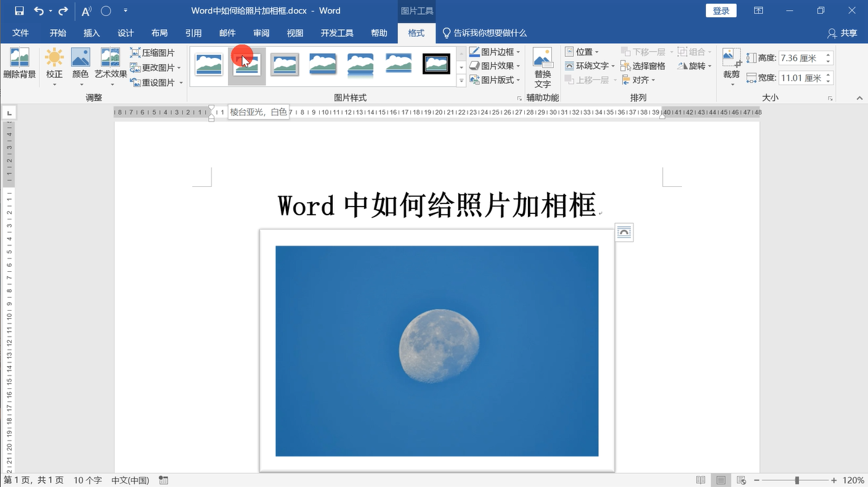The height and width of the screenshot is (487, 868).
Task: Click the Save icon in quick access toolbar
Action: [x=19, y=10]
